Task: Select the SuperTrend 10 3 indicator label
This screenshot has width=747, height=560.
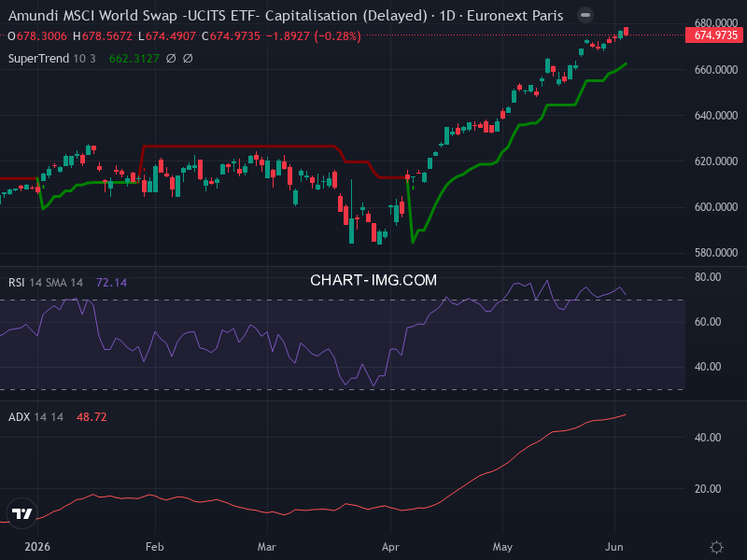Action: 52,59
